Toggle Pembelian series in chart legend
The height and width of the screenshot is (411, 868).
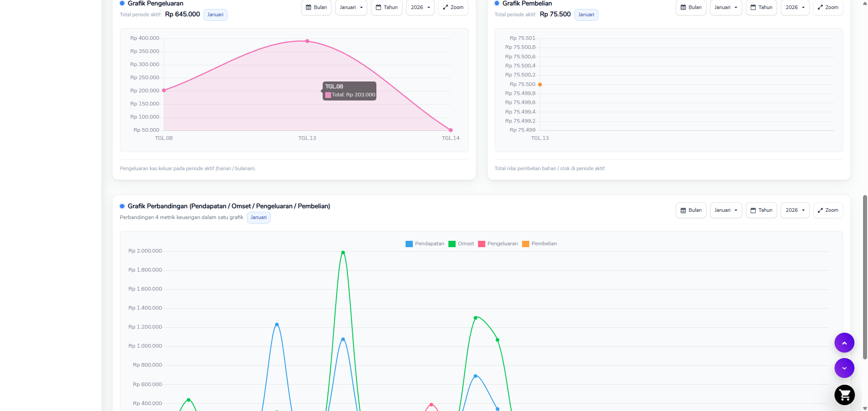point(540,244)
